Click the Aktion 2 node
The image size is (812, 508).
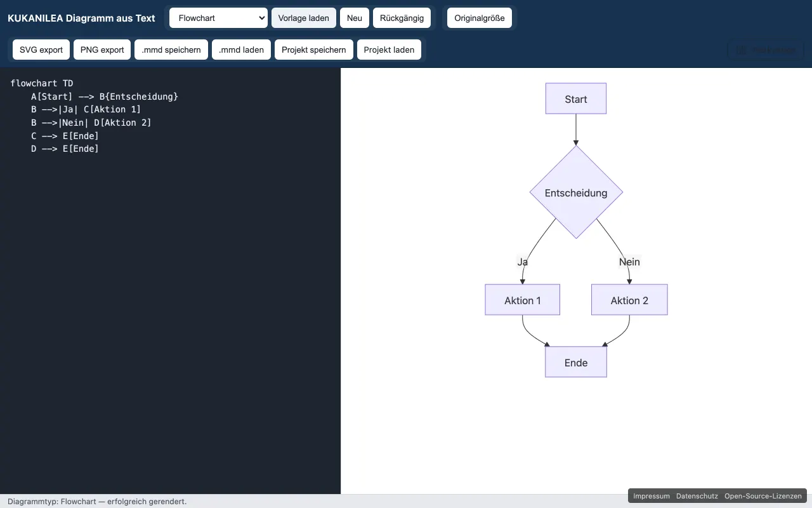(x=629, y=300)
